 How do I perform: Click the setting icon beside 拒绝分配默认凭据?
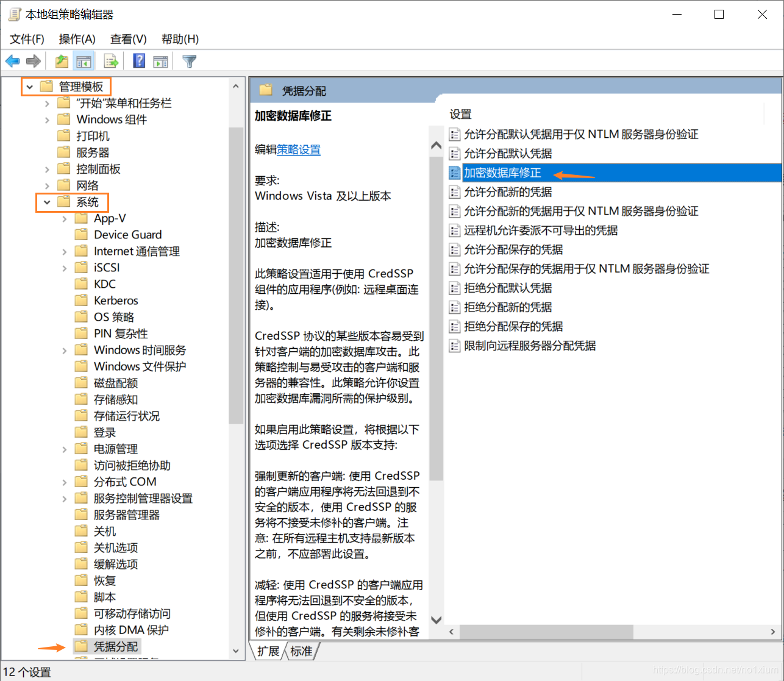pos(454,288)
